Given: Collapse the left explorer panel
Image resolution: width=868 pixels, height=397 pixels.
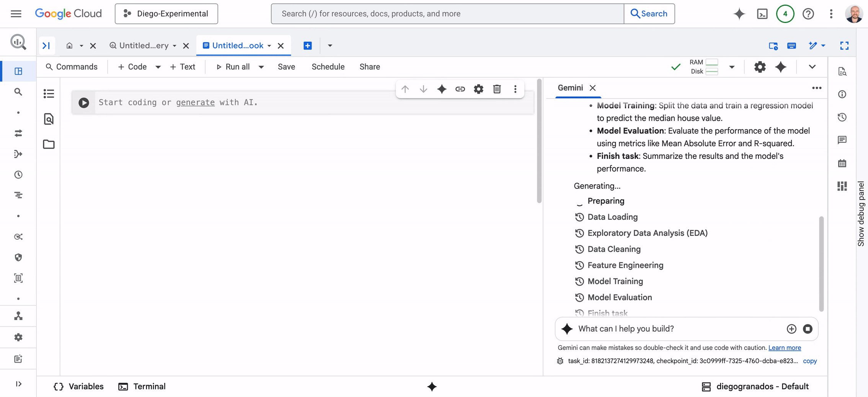Looking at the screenshot, I should click(46, 46).
